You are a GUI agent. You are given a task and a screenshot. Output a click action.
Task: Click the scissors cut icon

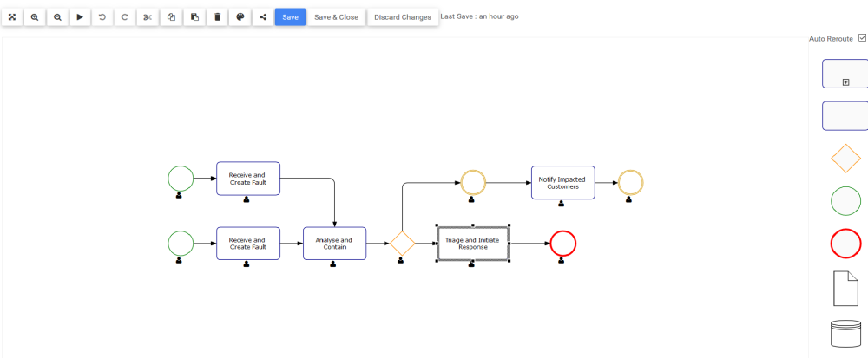point(148,17)
